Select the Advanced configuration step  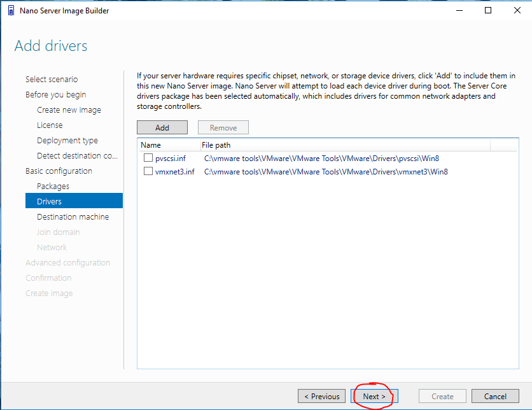pos(67,263)
